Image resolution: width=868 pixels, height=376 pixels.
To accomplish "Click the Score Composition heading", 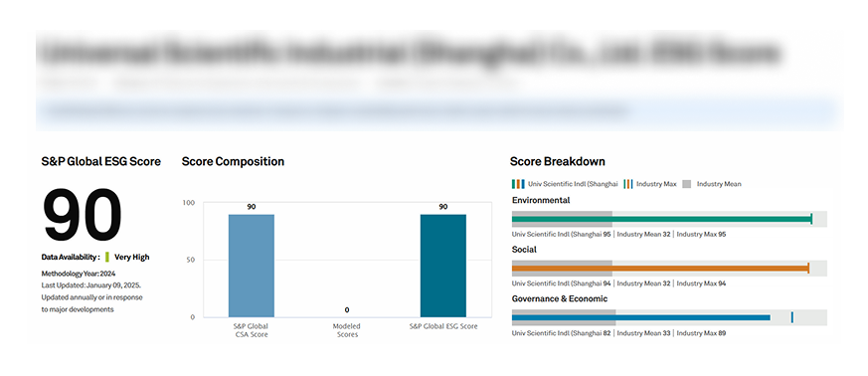I will (233, 162).
